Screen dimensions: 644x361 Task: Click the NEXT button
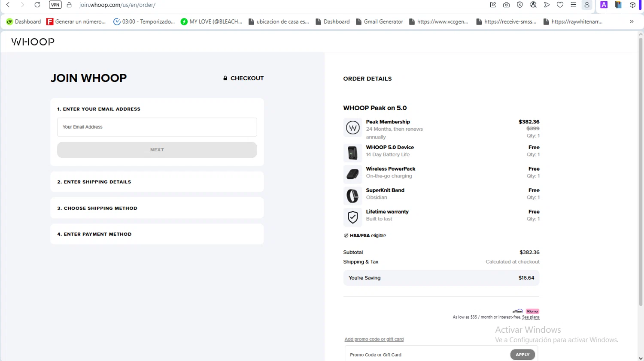(x=157, y=150)
